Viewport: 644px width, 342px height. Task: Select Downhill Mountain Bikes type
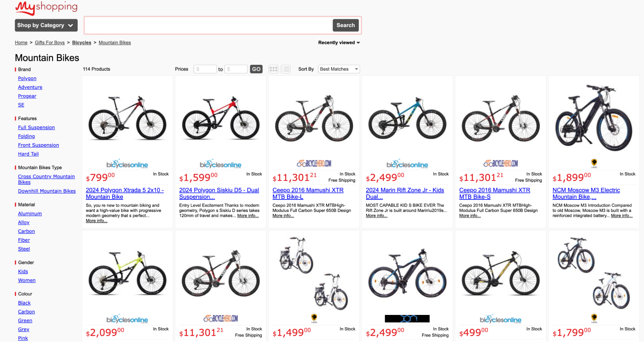pyautogui.click(x=47, y=191)
